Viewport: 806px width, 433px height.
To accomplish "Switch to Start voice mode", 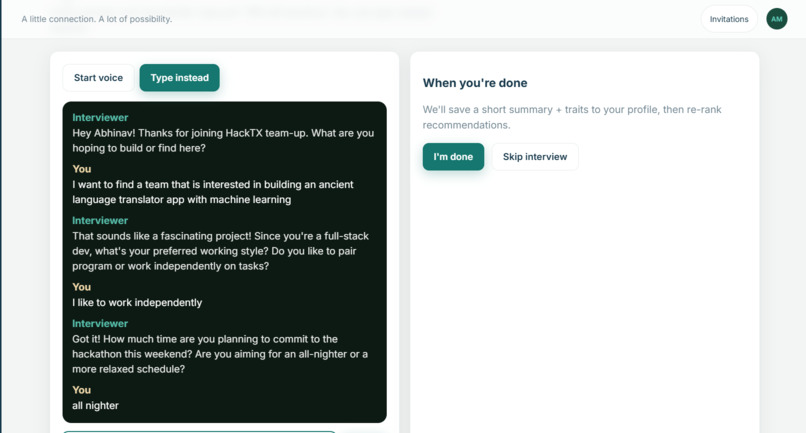I will (98, 78).
